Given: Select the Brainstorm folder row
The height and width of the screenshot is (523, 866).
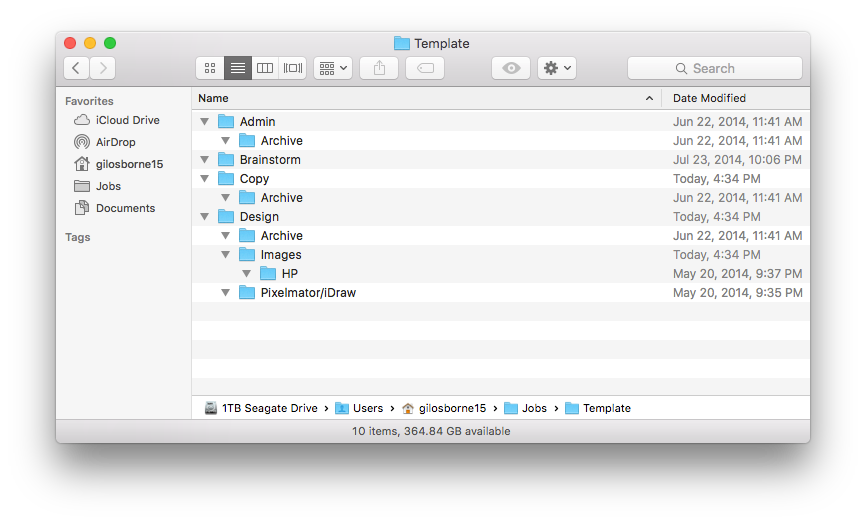Looking at the screenshot, I should coord(501,160).
